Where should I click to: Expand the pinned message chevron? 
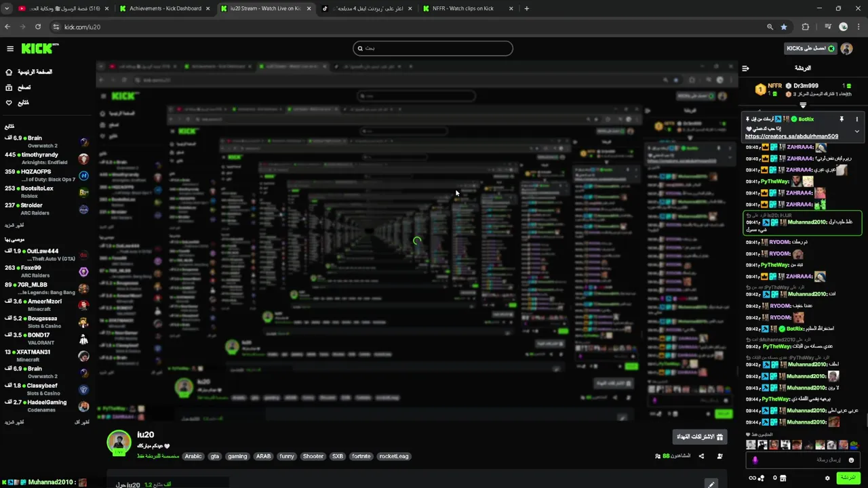pos(856,131)
